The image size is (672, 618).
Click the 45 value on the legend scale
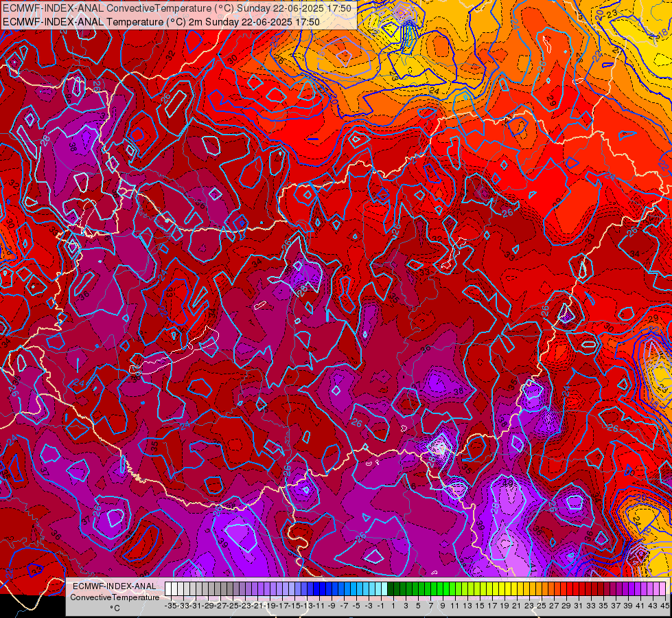tap(664, 606)
